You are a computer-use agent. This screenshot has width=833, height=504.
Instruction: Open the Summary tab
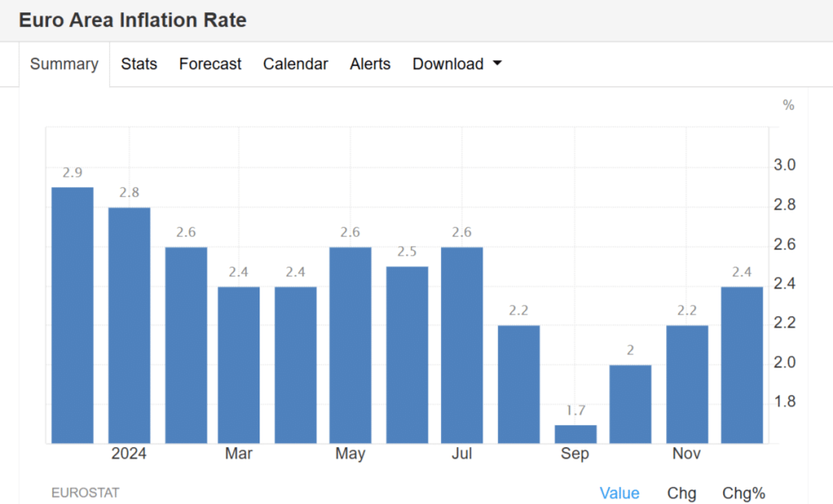pyautogui.click(x=64, y=64)
